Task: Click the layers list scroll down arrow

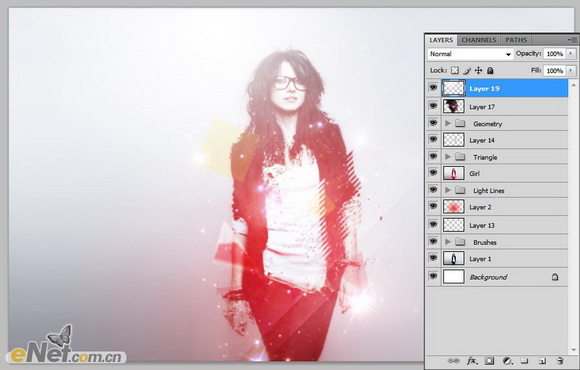Action: 574,350
